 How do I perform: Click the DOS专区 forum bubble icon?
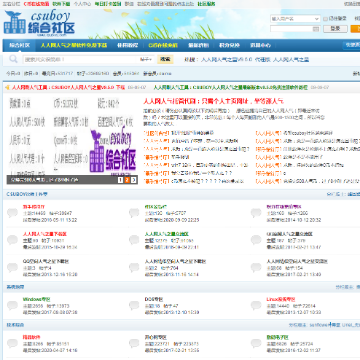134,305
